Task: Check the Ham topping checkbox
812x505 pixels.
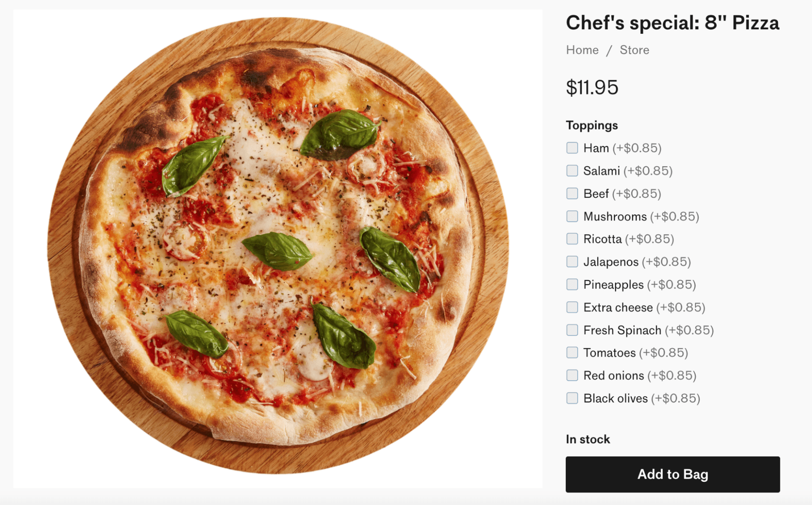Action: tap(572, 148)
